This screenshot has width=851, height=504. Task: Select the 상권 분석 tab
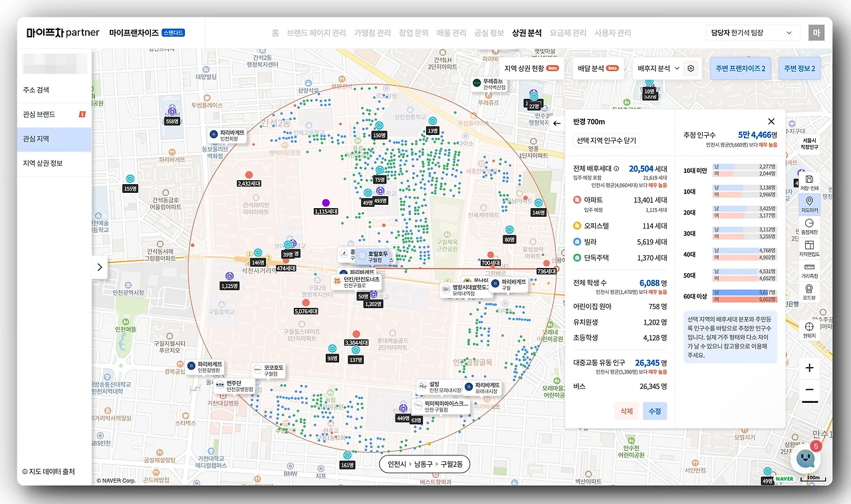coord(527,33)
